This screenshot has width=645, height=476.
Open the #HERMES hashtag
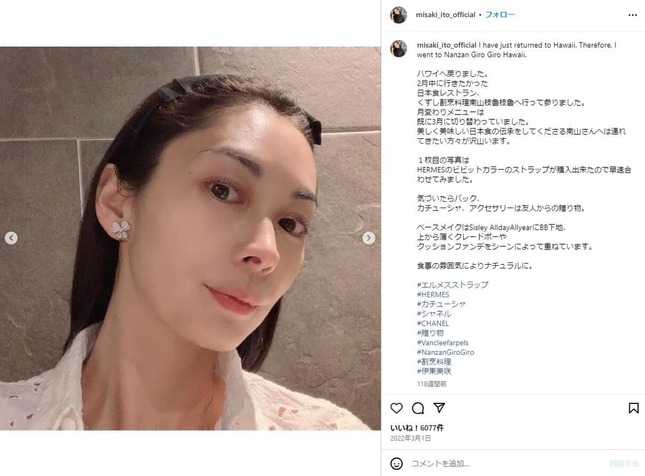tap(433, 295)
